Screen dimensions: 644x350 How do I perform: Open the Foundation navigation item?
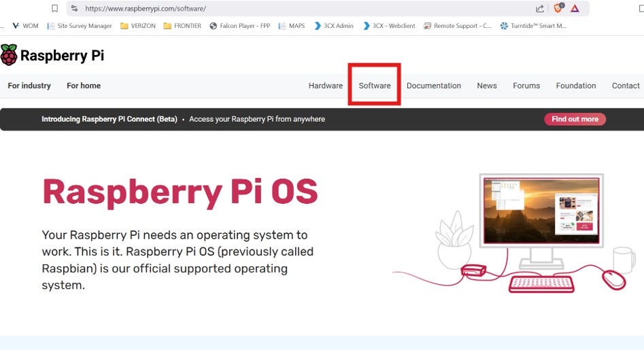tap(576, 86)
